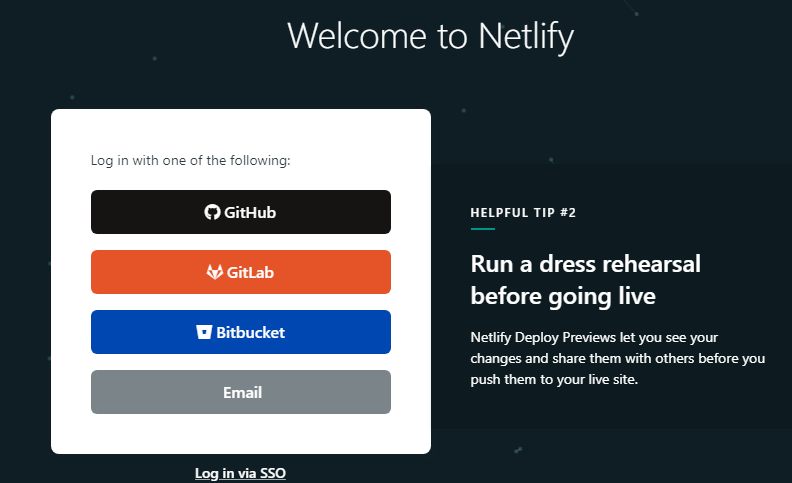The image size is (792, 483).
Task: Log in using the black GitHub button
Action: [x=241, y=212]
